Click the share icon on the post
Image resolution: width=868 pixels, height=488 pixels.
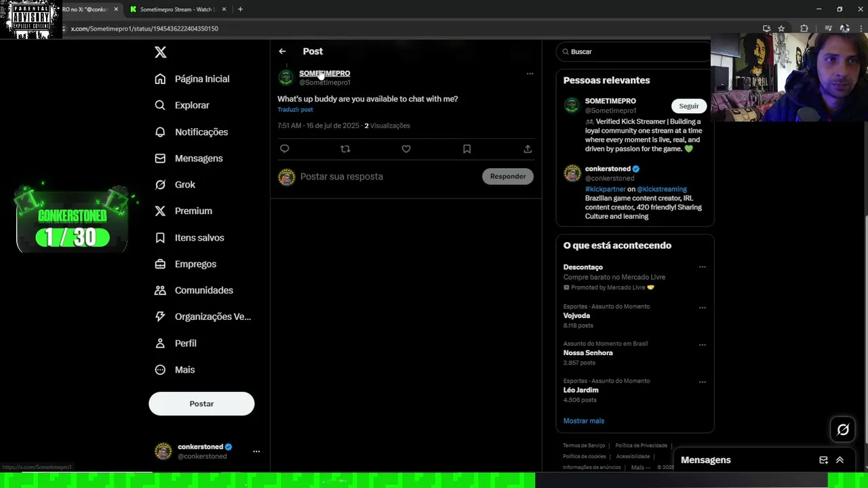(528, 149)
